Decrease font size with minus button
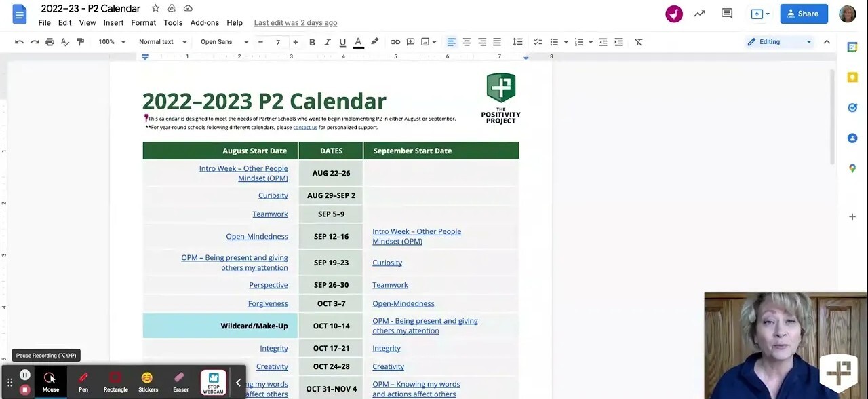This screenshot has height=399, width=868. click(x=260, y=42)
